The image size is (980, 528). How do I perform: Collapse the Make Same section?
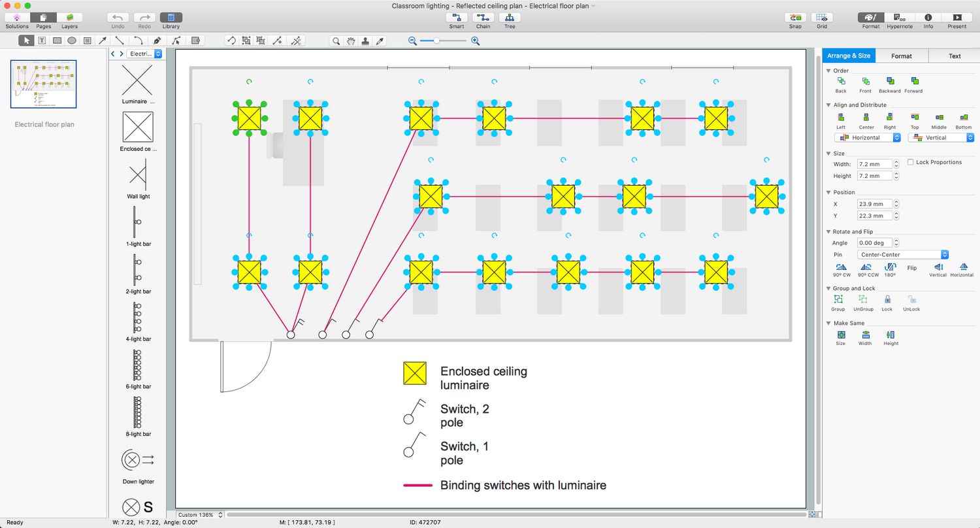point(828,323)
